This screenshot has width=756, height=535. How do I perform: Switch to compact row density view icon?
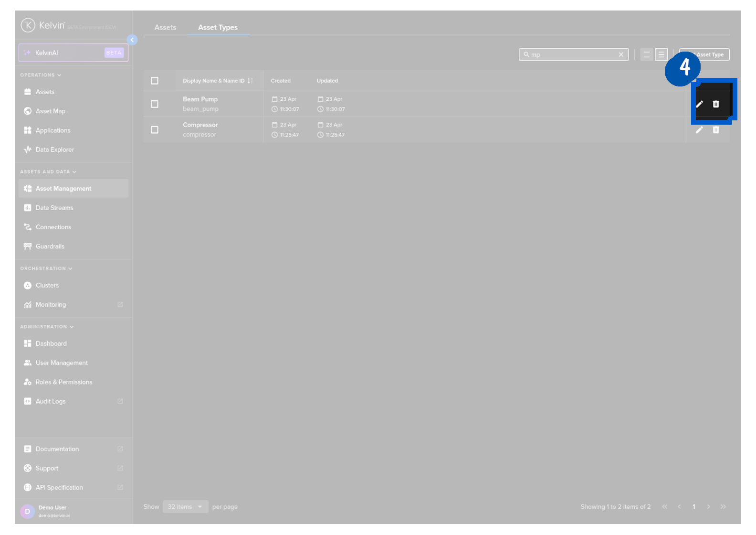[647, 54]
